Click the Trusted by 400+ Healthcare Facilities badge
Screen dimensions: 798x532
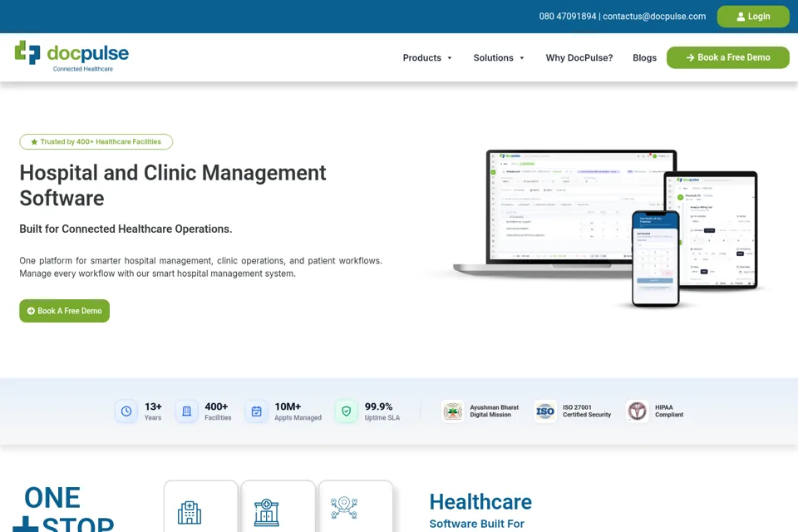[x=96, y=142]
